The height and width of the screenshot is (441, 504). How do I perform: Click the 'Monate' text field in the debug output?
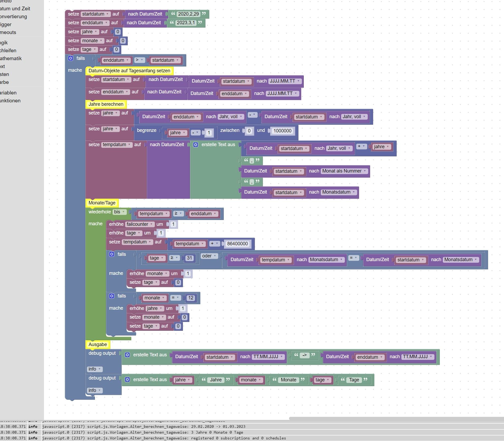pyautogui.click(x=288, y=380)
